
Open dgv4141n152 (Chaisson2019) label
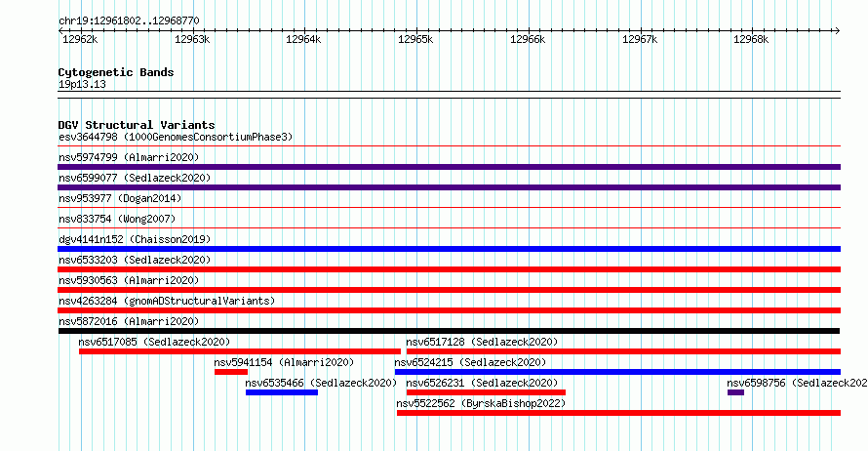pyautogui.click(x=135, y=239)
